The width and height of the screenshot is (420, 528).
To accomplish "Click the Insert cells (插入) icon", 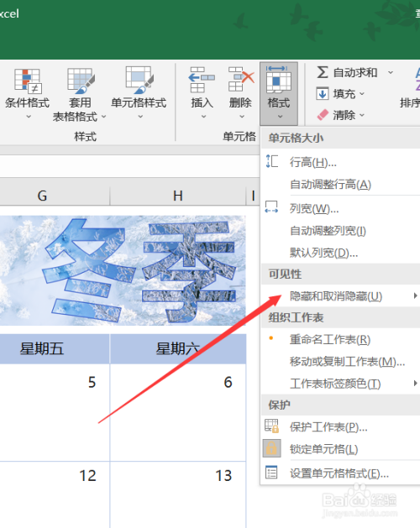I will coord(202,80).
